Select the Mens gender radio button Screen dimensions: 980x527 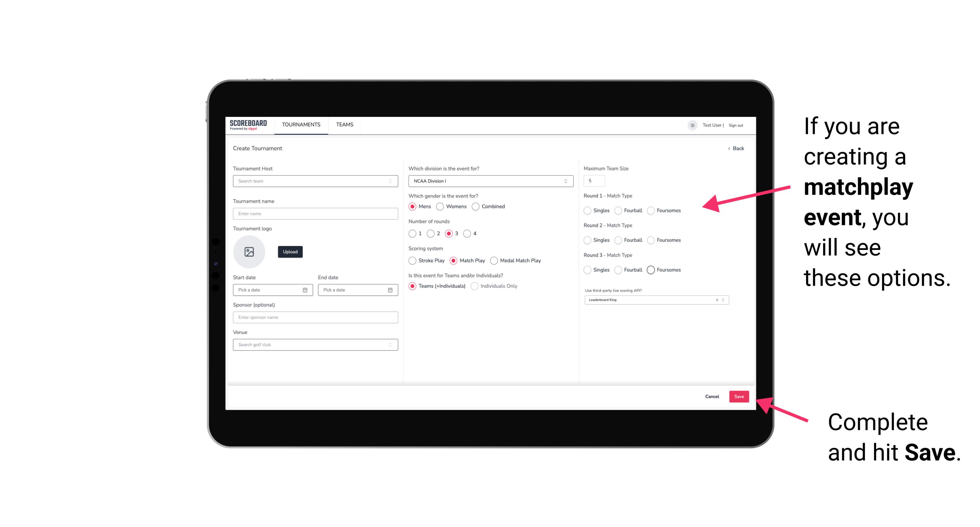[412, 206]
